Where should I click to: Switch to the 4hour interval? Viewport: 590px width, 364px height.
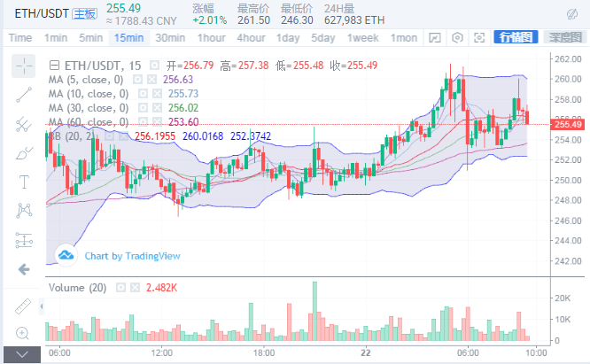(x=251, y=38)
